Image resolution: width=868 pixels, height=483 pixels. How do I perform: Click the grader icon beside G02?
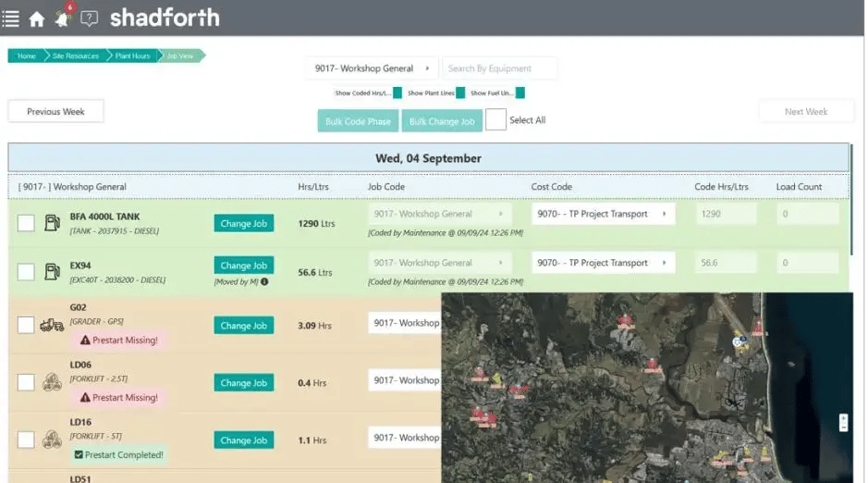(52, 325)
